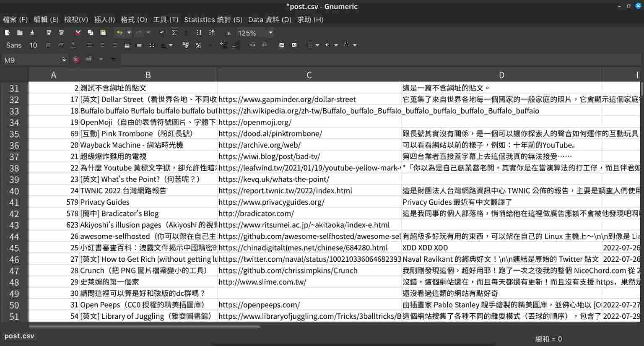Toggle right alignment

pos(114,45)
